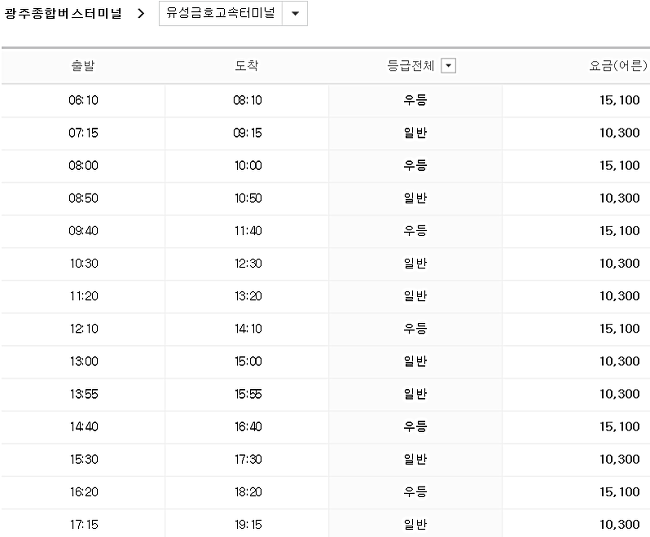
Task: Select the 13:00 departure time
Action: [84, 361]
